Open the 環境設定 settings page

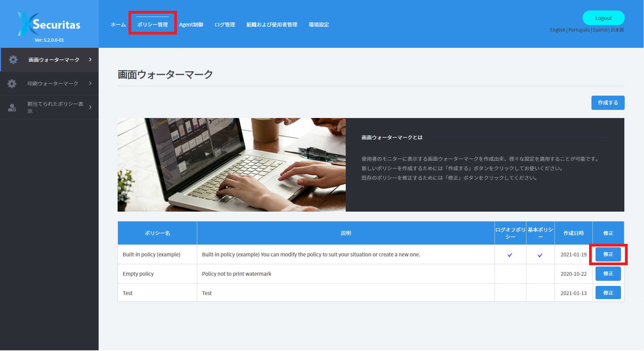pos(318,24)
